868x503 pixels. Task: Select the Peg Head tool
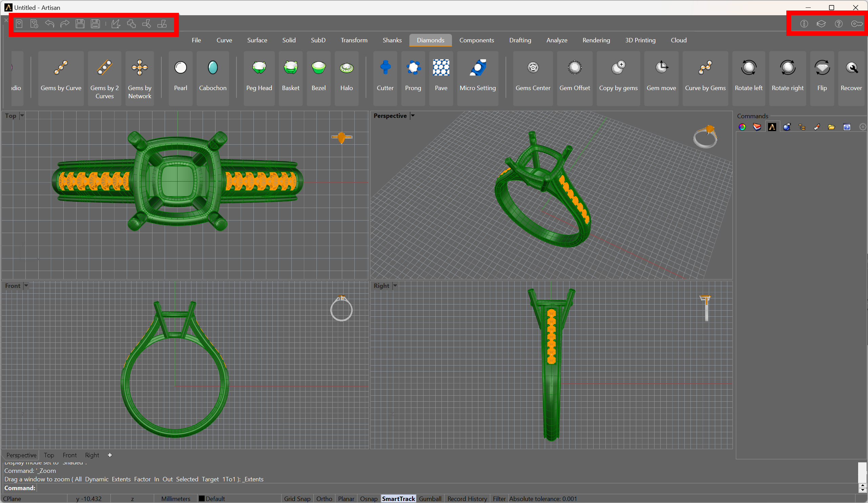tap(259, 78)
